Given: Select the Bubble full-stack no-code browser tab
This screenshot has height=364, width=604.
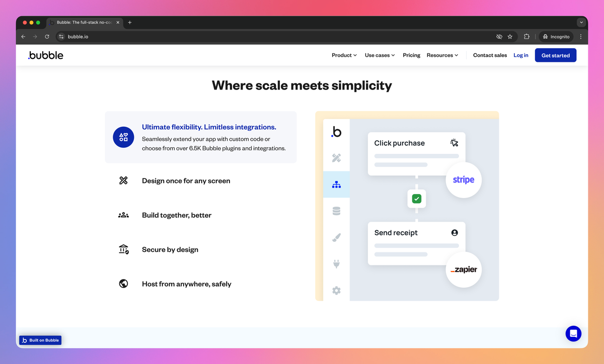Looking at the screenshot, I should 85,23.
